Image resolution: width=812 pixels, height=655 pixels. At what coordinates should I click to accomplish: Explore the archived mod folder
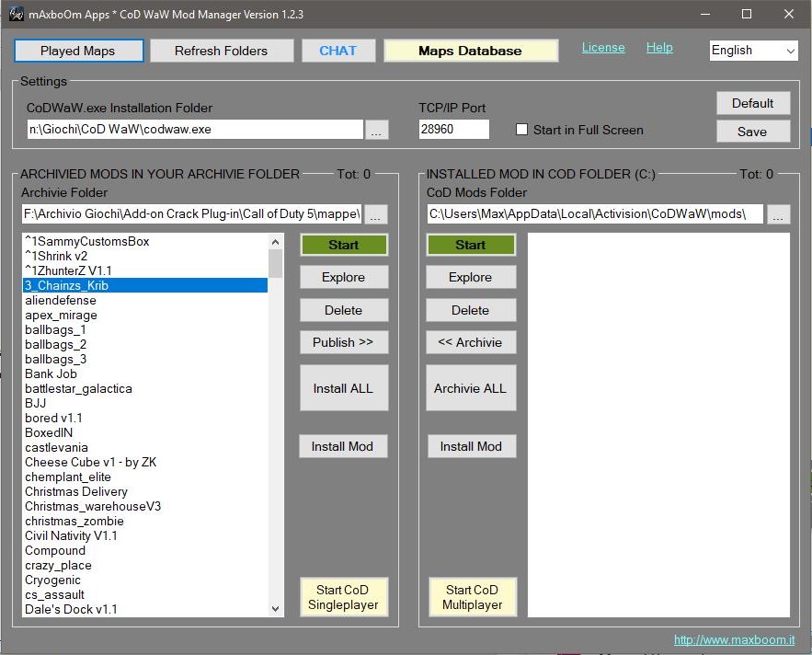343,277
